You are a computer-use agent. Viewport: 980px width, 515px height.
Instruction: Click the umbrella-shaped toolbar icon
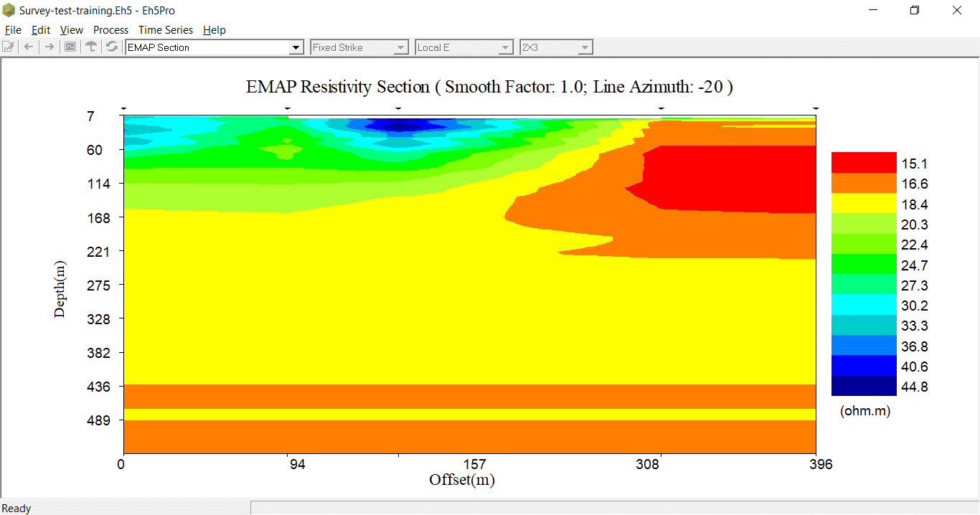click(x=91, y=47)
